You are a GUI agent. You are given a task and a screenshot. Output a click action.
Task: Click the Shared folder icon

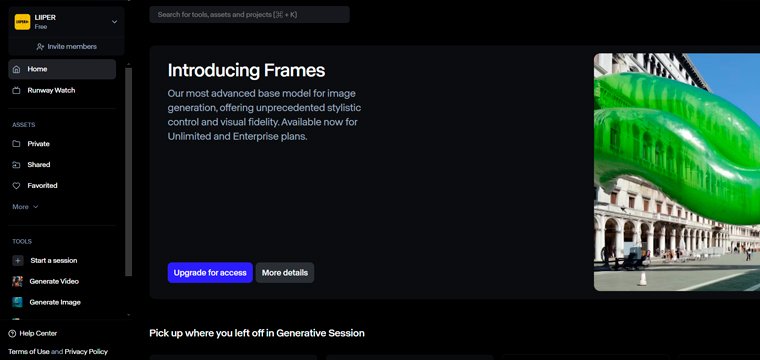tap(16, 165)
